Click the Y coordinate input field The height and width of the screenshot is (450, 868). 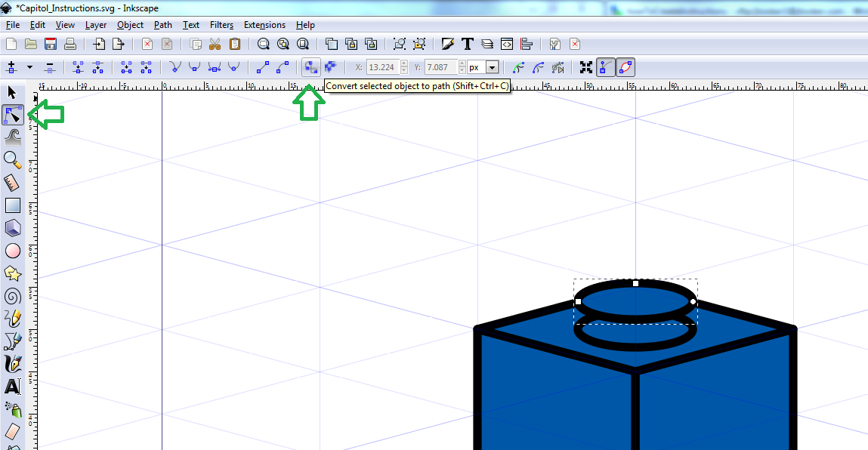[x=440, y=67]
